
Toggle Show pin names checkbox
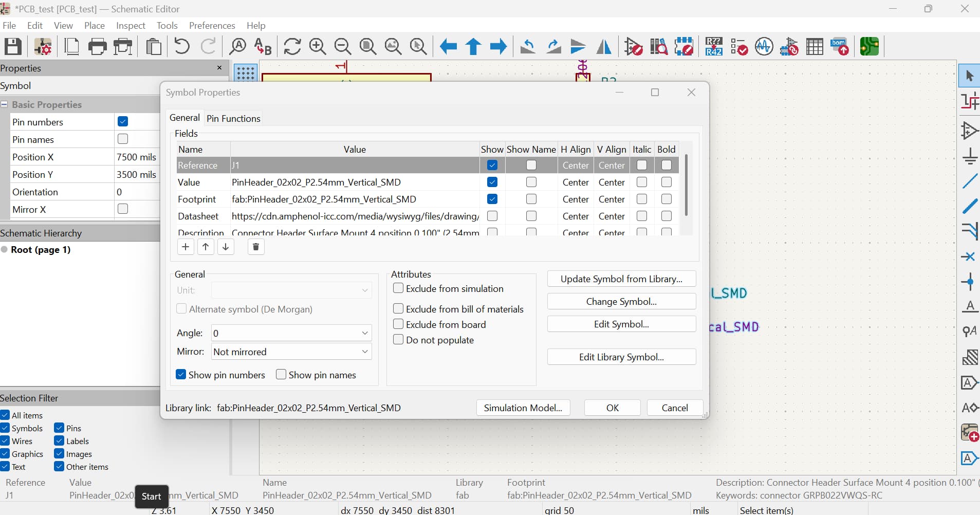pos(281,375)
